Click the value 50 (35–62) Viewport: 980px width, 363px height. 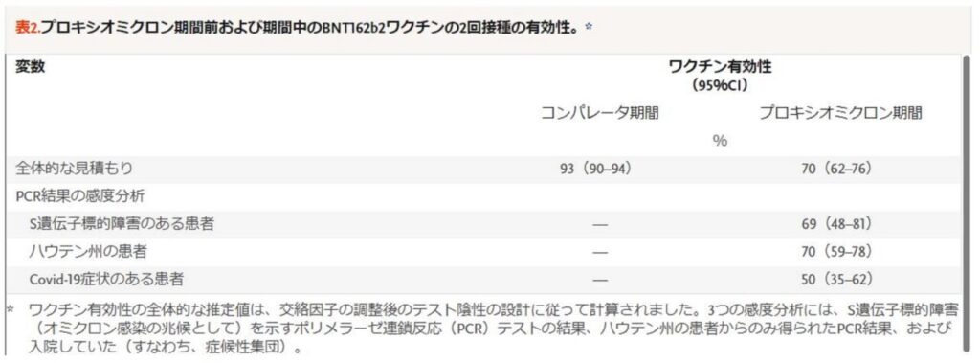point(836,279)
